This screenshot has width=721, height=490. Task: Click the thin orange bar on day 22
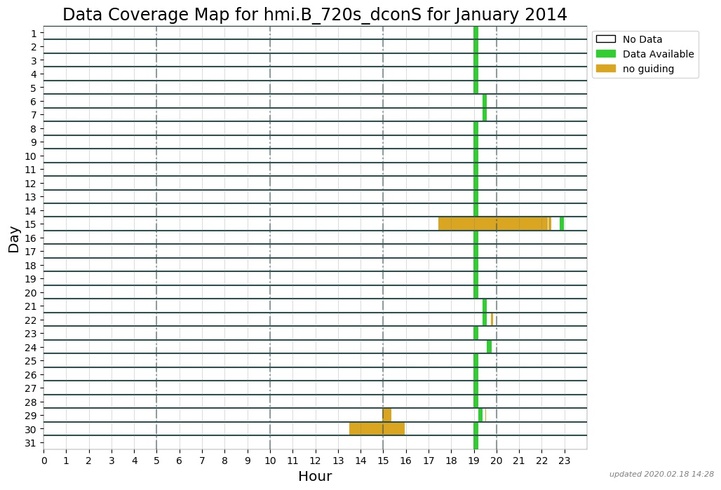492,320
